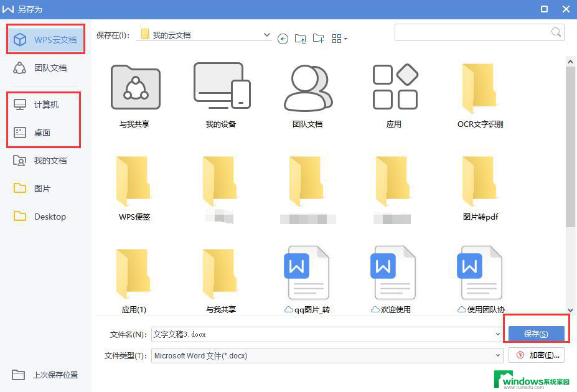This screenshot has width=577, height=392.
Task: Open the plain yellow 与我共享 folder in the bottom row
Action: coord(221,281)
